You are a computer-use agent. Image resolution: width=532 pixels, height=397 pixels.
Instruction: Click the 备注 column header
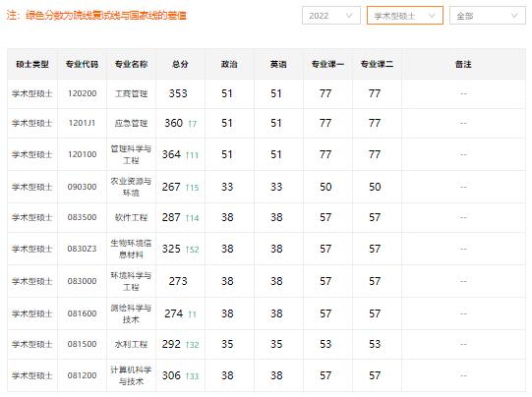463,64
